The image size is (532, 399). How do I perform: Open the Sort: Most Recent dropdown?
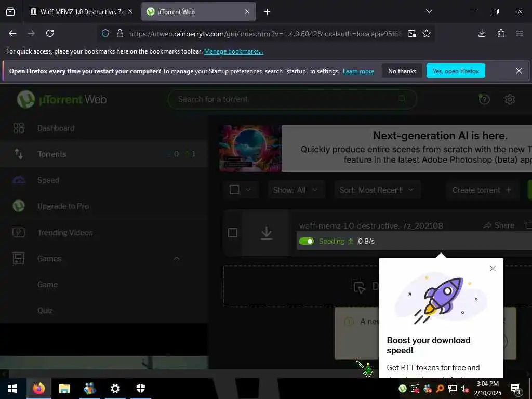click(377, 190)
